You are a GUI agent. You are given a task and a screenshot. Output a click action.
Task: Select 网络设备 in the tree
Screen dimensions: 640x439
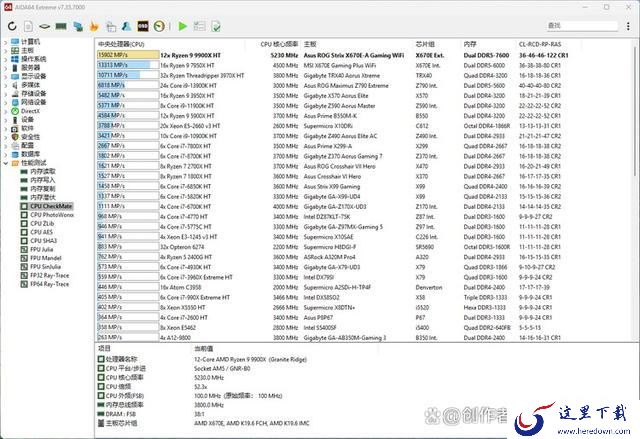[x=33, y=102]
